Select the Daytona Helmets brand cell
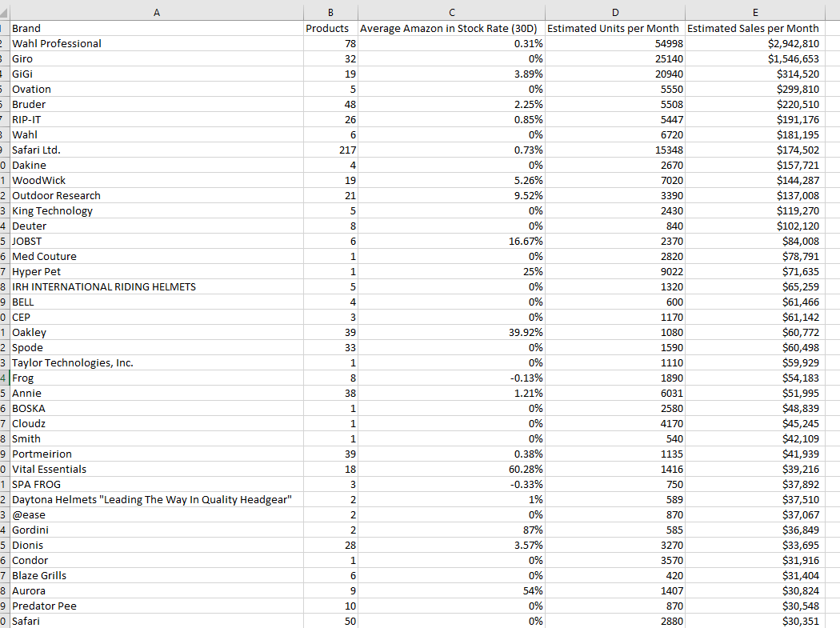This screenshot has height=628, width=840. (x=157, y=499)
